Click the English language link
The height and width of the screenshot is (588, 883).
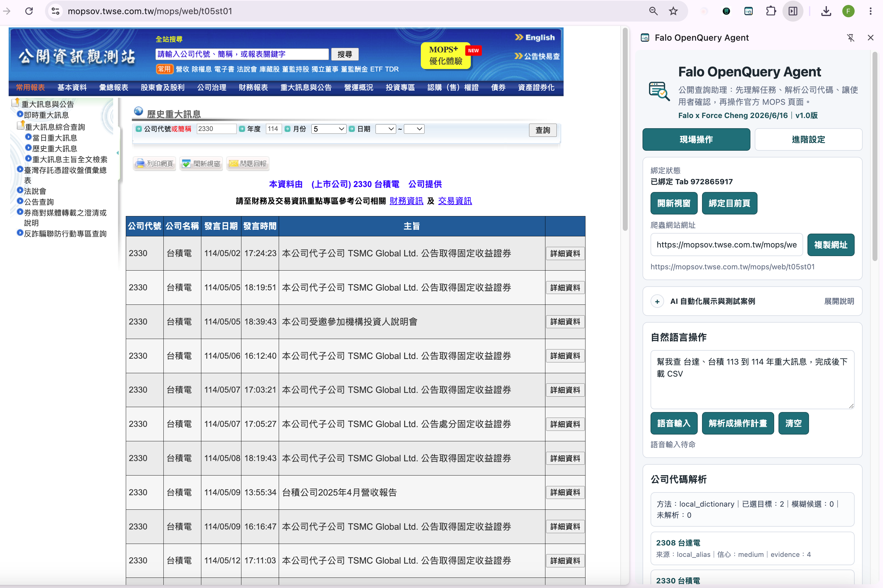pos(535,38)
